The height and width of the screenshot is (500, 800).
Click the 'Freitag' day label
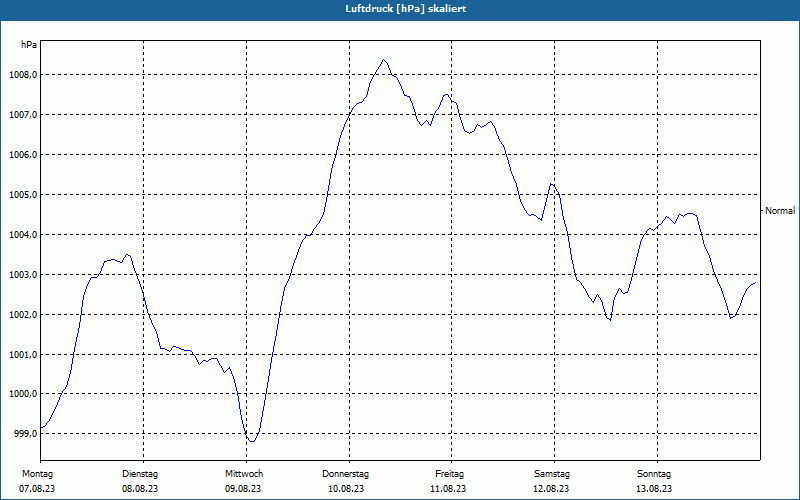(x=449, y=474)
